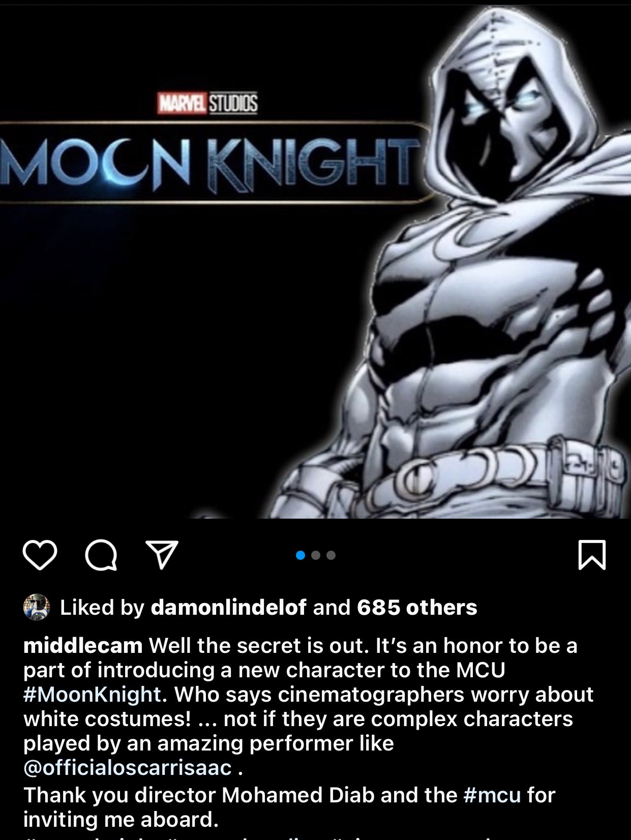Open liker's small profile avatar
The height and width of the screenshot is (840, 631).
click(x=37, y=607)
